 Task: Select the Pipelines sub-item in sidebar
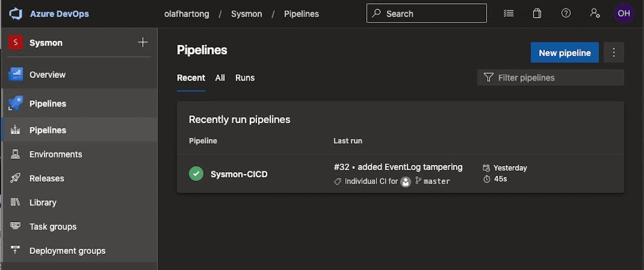coord(78,130)
